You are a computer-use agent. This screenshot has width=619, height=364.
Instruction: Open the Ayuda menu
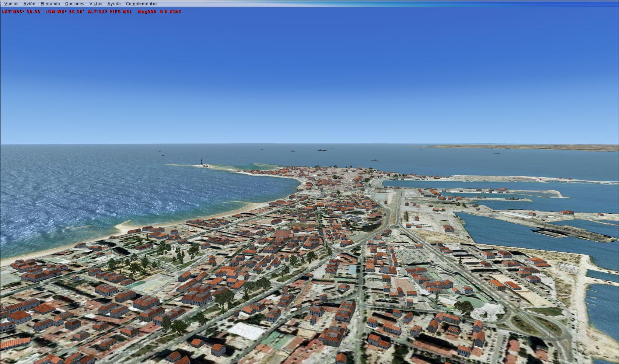[114, 4]
